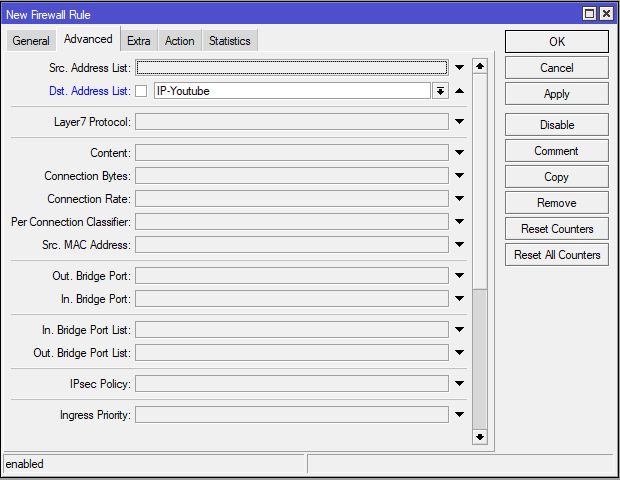The height and width of the screenshot is (480, 620).
Task: Collapse the Dst. Address List field
Action: (x=459, y=91)
